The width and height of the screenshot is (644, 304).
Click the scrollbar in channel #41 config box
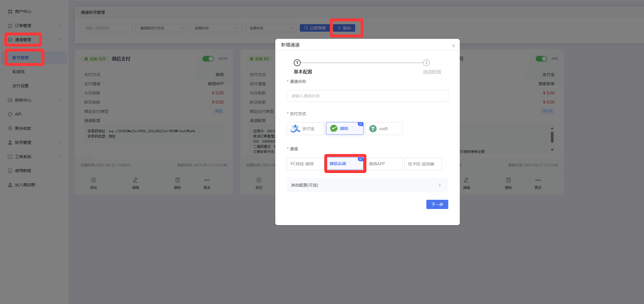[552, 138]
